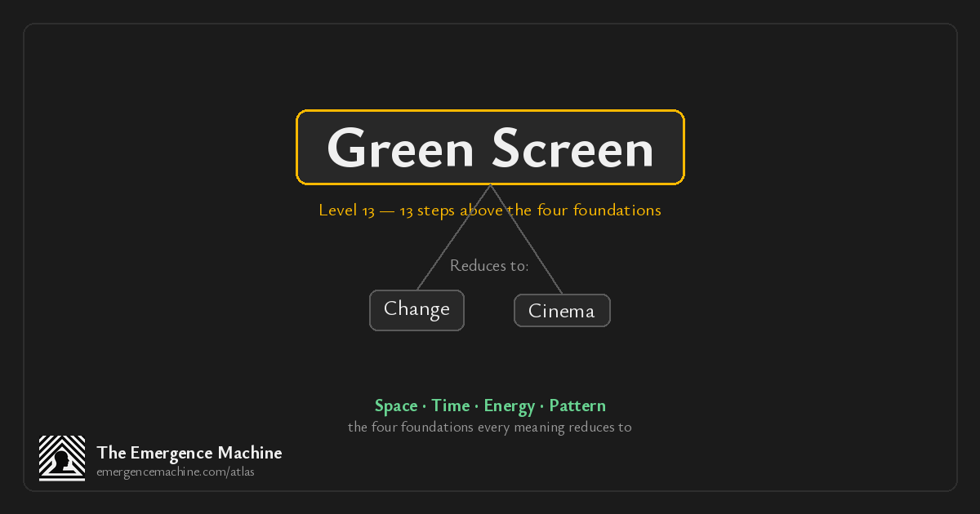The image size is (980, 514).
Task: Click the 'Reduces to:' label
Action: (489, 266)
